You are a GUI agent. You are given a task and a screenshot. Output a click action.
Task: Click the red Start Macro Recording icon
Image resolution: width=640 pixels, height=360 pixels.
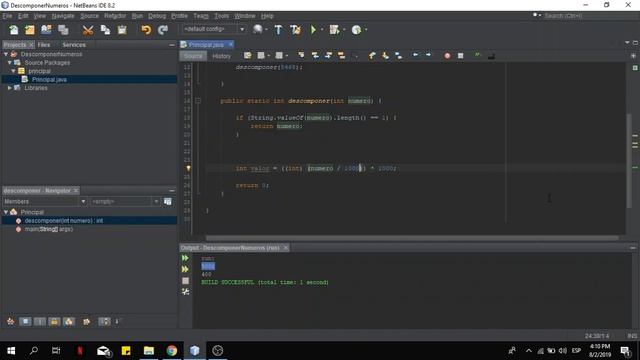[x=447, y=56]
